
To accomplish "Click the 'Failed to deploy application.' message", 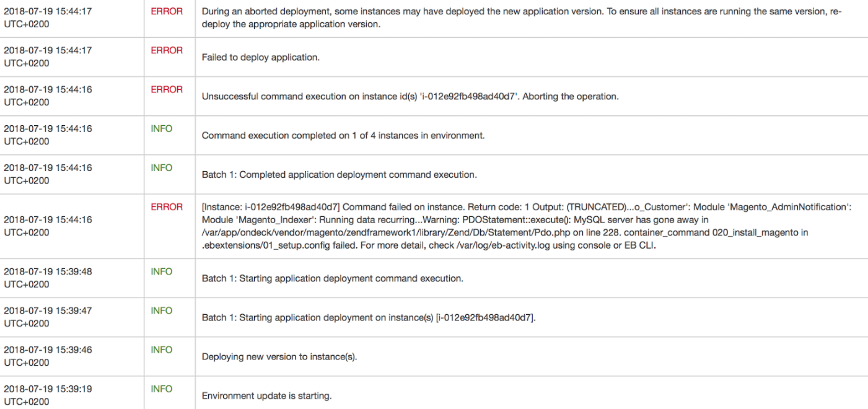I will pyautogui.click(x=261, y=58).
